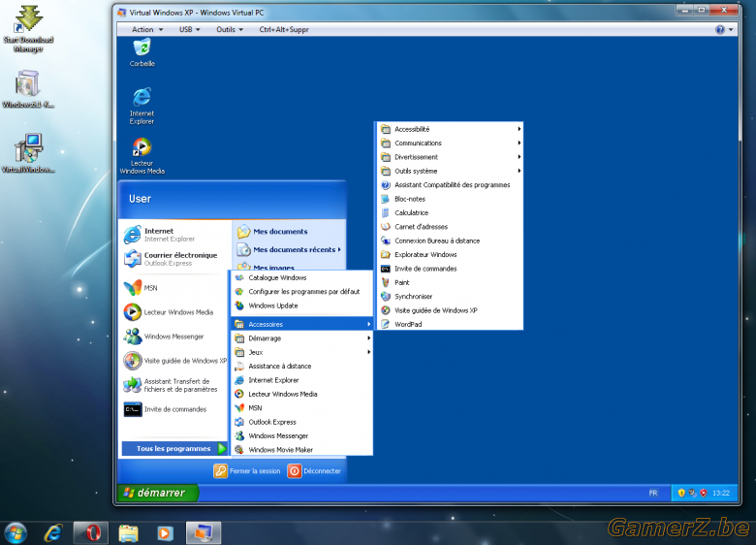Screen dimensions: 756x545
Task: Open Invite de commandes in Accessoires menu
Action: click(450, 269)
